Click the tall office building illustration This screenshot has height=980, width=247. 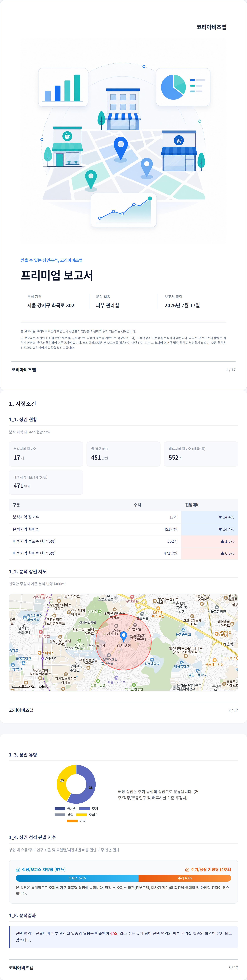point(123,109)
